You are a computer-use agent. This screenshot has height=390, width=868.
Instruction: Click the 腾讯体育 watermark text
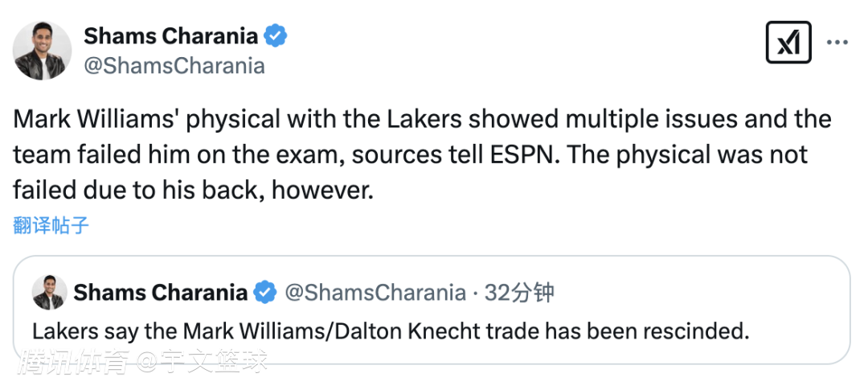click(75, 363)
